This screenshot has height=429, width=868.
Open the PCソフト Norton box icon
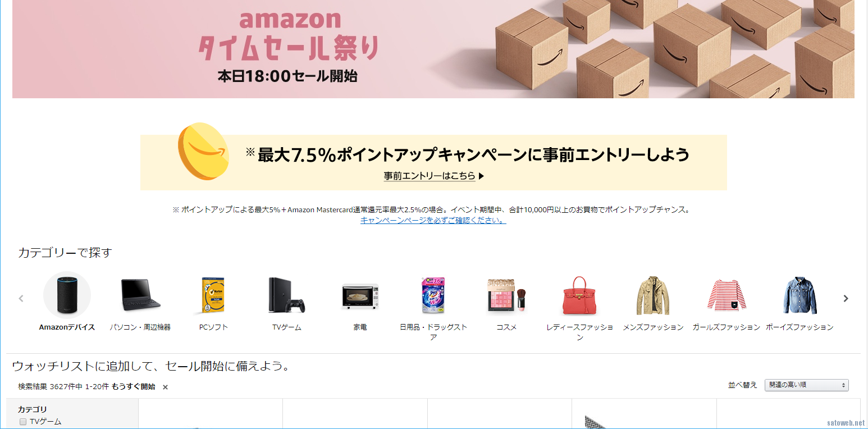(213, 295)
